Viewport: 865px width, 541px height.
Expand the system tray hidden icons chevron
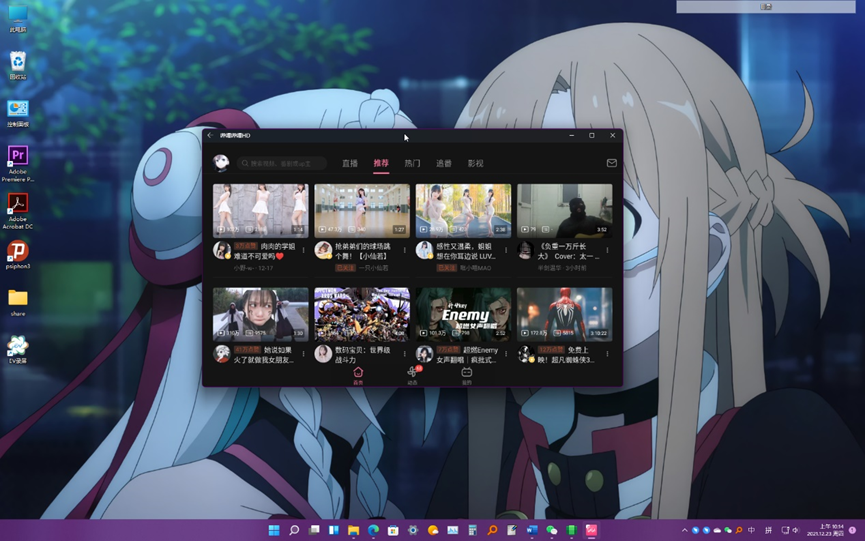coord(685,530)
